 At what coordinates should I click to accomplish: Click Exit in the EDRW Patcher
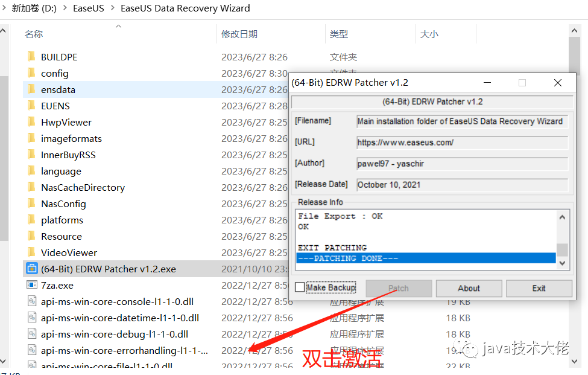point(539,288)
